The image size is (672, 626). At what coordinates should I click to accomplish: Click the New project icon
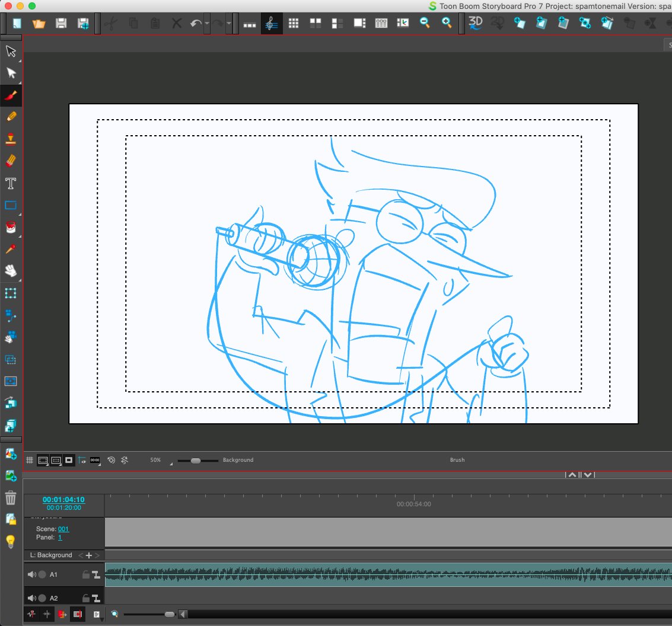click(17, 23)
